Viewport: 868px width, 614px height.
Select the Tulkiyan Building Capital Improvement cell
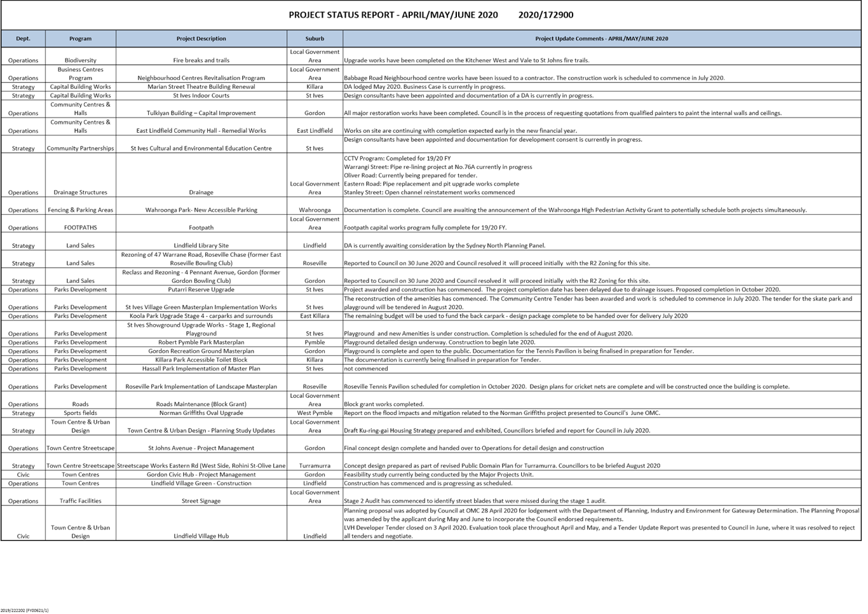[201, 113]
